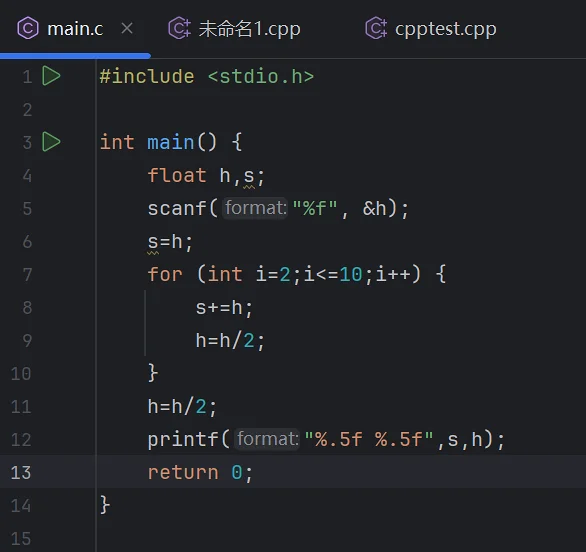
Task: Click the closing brace on line 14
Action: tap(105, 505)
